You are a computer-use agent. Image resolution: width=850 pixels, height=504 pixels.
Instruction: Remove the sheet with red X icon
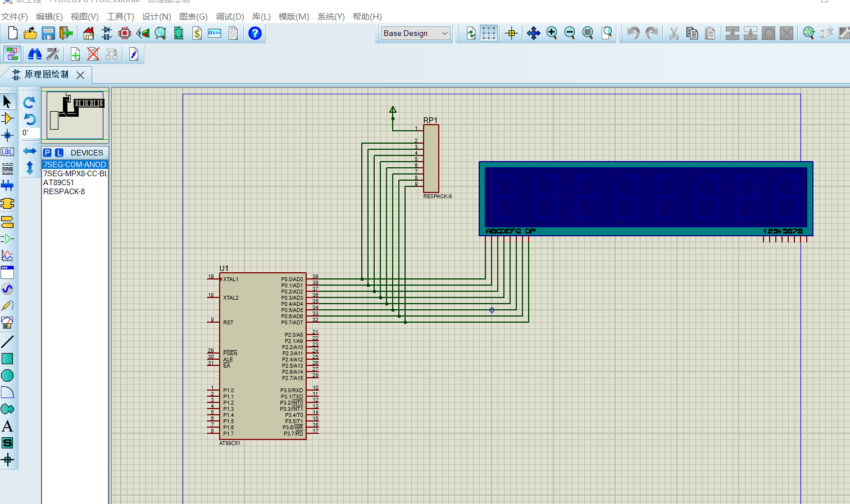(93, 54)
